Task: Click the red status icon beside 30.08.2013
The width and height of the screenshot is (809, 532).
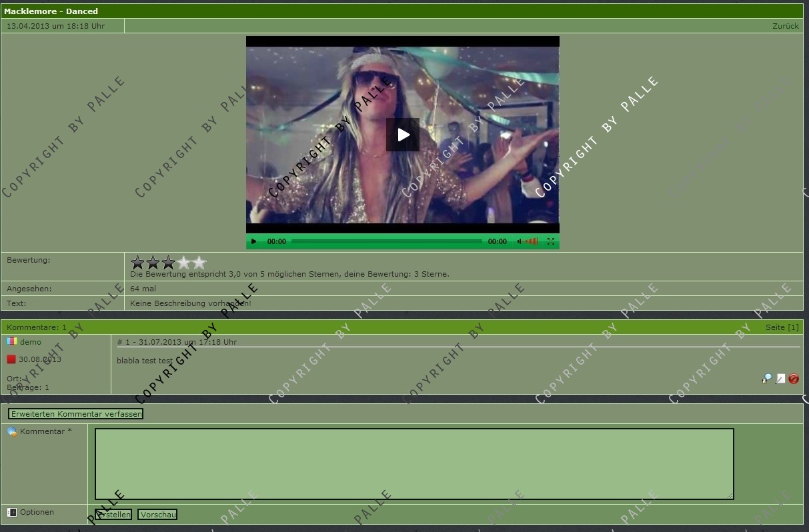Action: 11,359
